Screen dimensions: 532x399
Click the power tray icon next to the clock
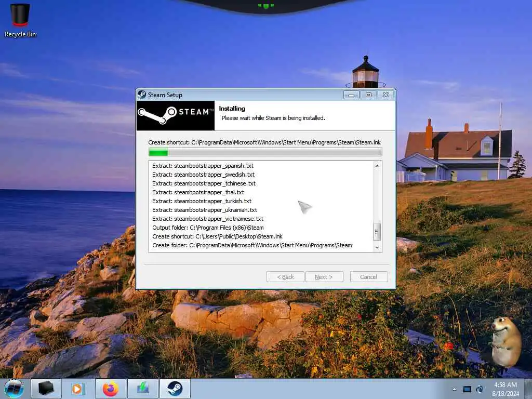pyautogui.click(x=480, y=389)
